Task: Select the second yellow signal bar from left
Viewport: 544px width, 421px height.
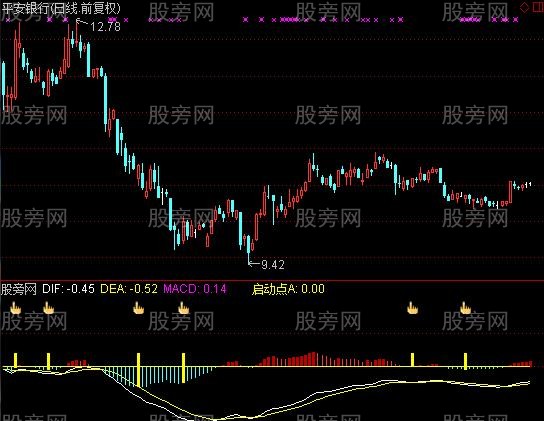Action: tap(49, 361)
